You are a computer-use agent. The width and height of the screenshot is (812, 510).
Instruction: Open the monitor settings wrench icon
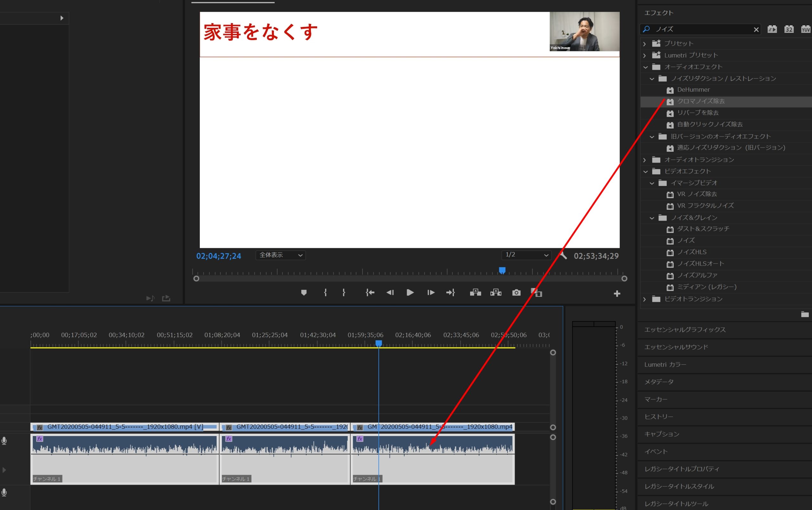(563, 255)
